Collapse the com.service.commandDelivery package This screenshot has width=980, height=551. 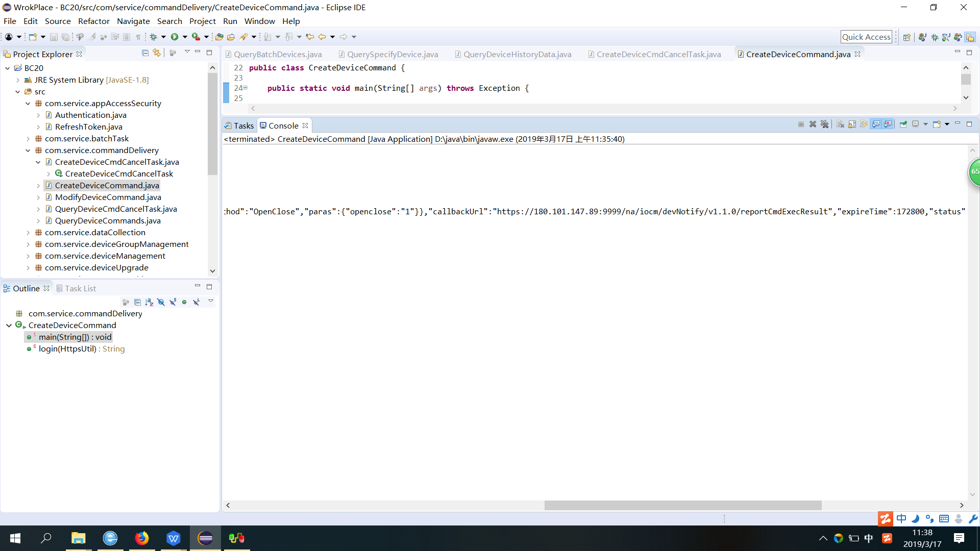pyautogui.click(x=28, y=151)
